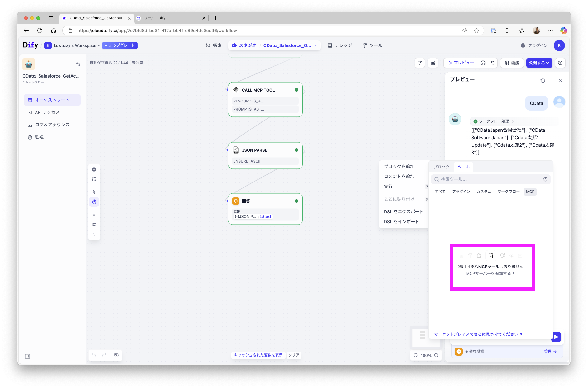The width and height of the screenshot is (588, 388).
Task: Follow the add MCP server link
Action: (x=491, y=274)
